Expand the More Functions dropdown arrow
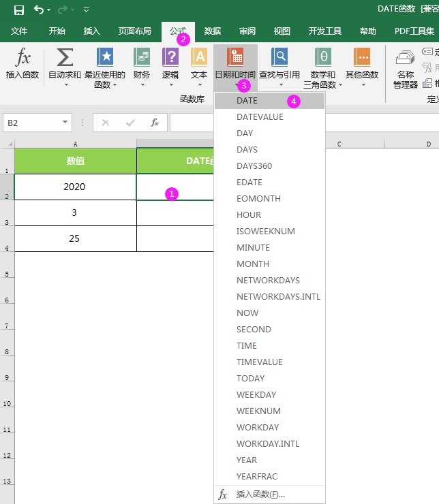The width and height of the screenshot is (439, 504). pyautogui.click(x=363, y=85)
